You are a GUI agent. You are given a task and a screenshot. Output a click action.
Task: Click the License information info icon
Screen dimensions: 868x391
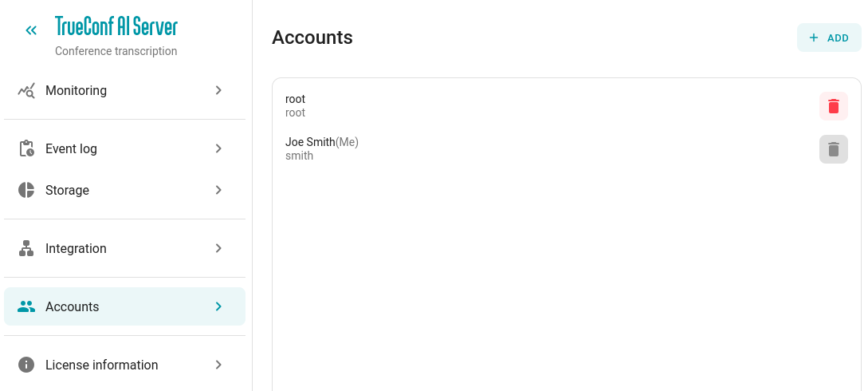(x=26, y=365)
